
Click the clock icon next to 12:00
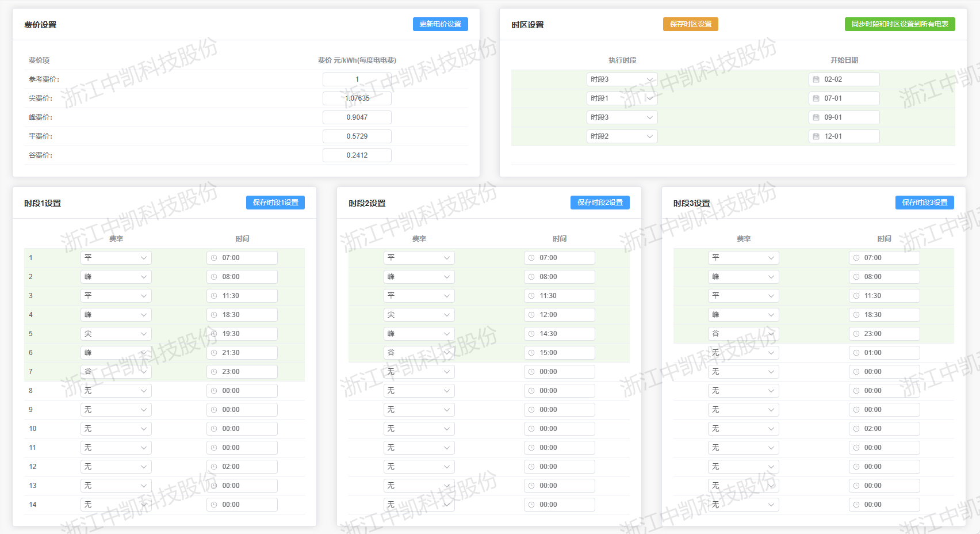[x=531, y=315]
